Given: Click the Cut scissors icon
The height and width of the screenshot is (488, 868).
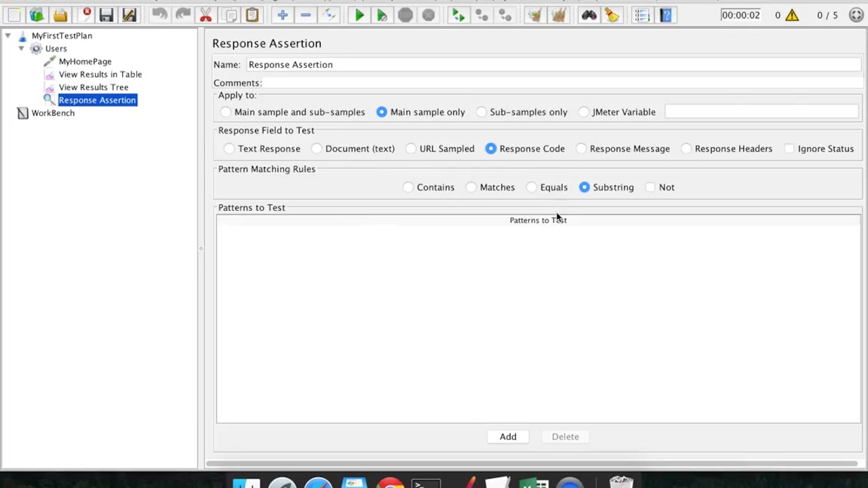Looking at the screenshot, I should (x=205, y=15).
